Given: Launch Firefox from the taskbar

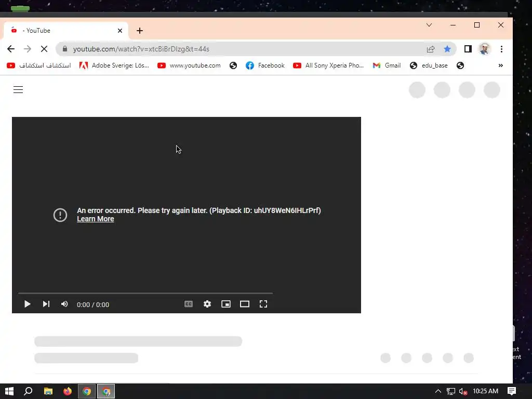Looking at the screenshot, I should [68, 391].
